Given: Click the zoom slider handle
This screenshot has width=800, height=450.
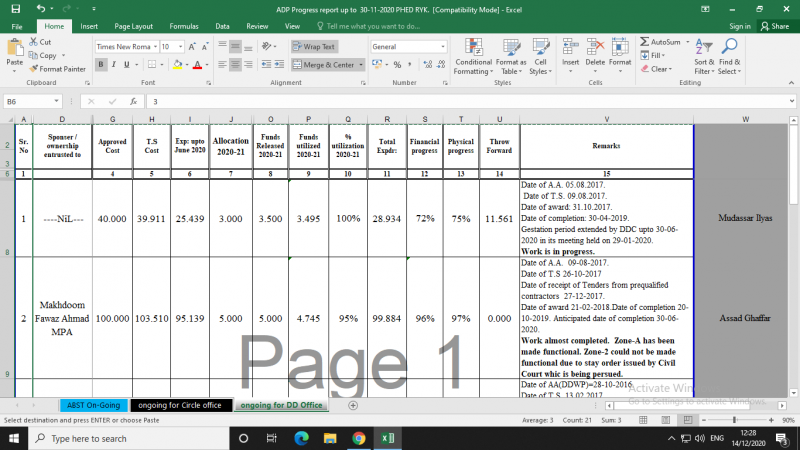Looking at the screenshot, I should [735, 420].
